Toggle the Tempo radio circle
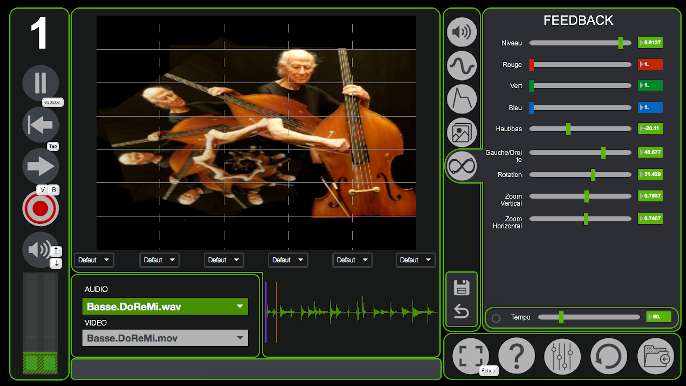Viewport: 686px width, 386px height. (496, 318)
